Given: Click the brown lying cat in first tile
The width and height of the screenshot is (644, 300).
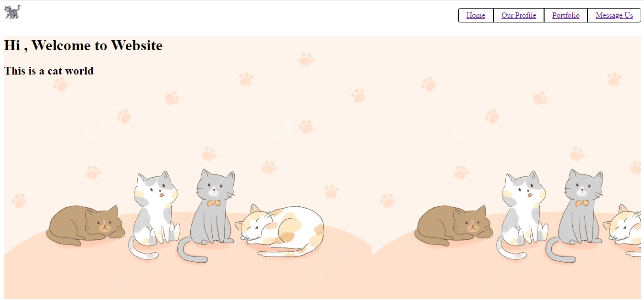Looking at the screenshot, I should pos(85,225).
